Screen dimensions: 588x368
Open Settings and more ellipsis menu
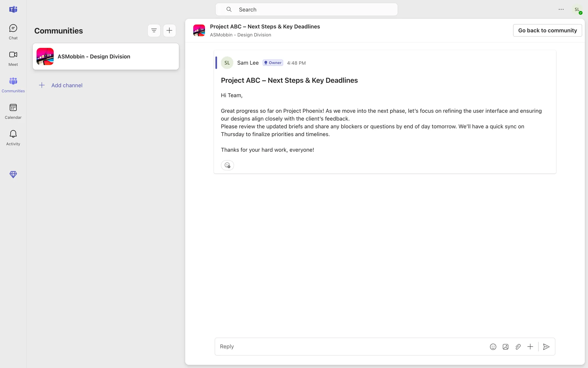pos(561,10)
